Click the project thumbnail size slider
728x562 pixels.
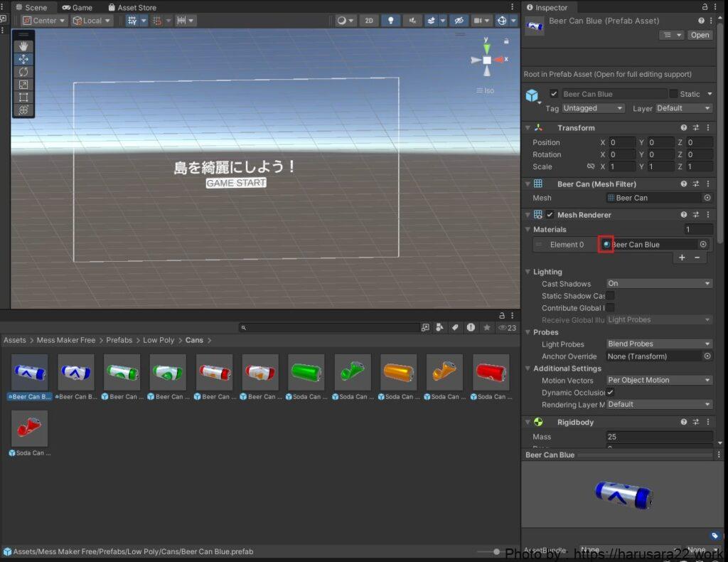tap(498, 551)
